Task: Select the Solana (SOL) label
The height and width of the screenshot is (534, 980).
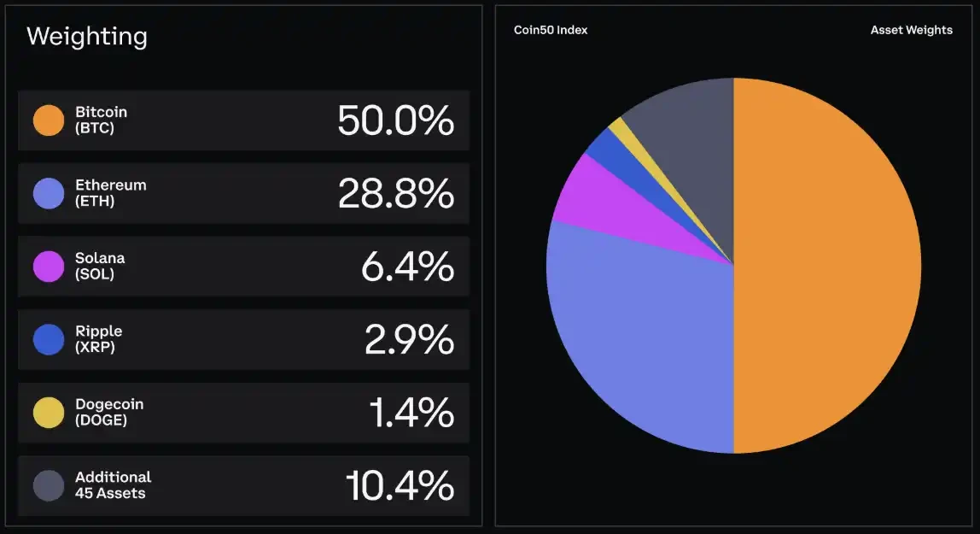Action: 99,267
